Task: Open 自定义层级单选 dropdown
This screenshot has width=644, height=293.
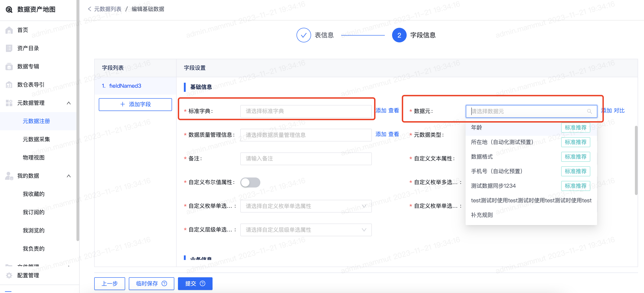Action: (x=306, y=230)
